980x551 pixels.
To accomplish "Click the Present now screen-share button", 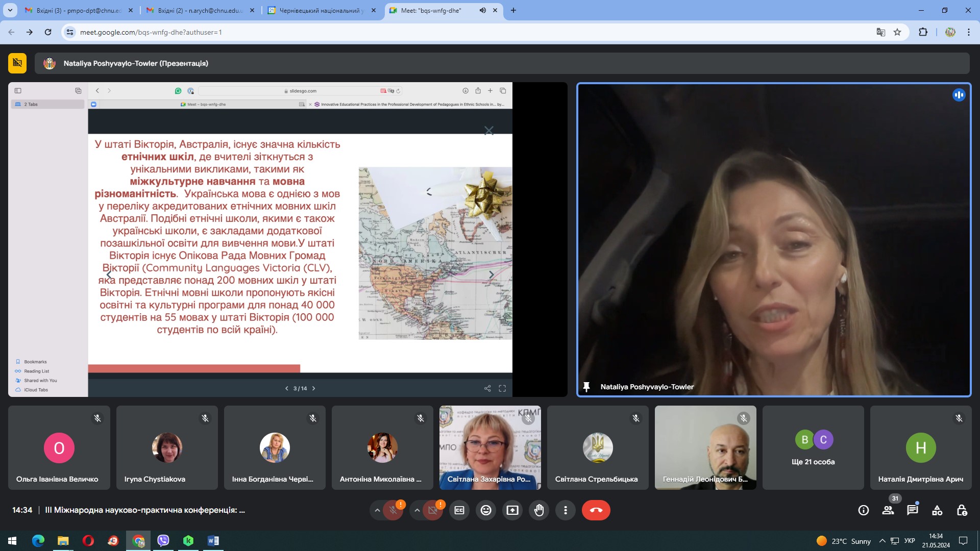I will (x=512, y=510).
